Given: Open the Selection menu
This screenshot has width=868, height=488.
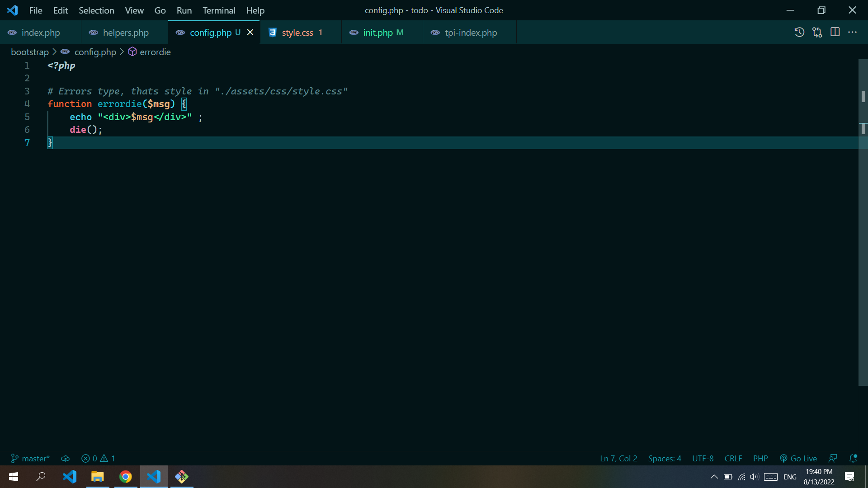Looking at the screenshot, I should [x=96, y=10].
